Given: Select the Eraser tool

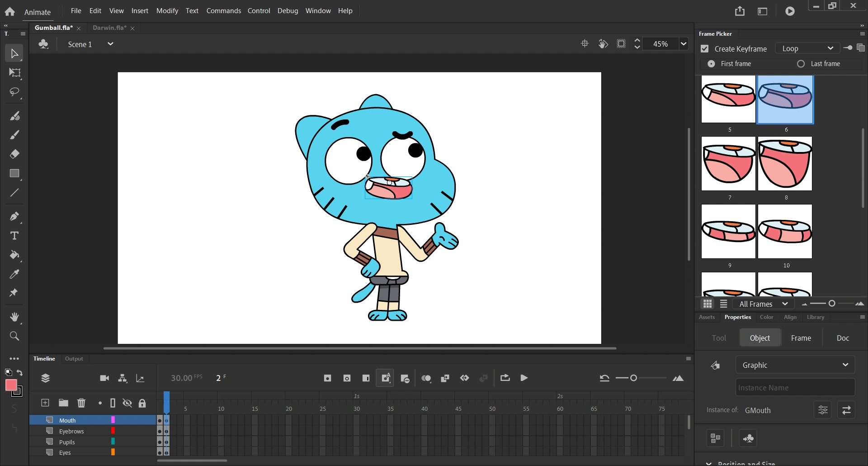Looking at the screenshot, I should (x=14, y=154).
